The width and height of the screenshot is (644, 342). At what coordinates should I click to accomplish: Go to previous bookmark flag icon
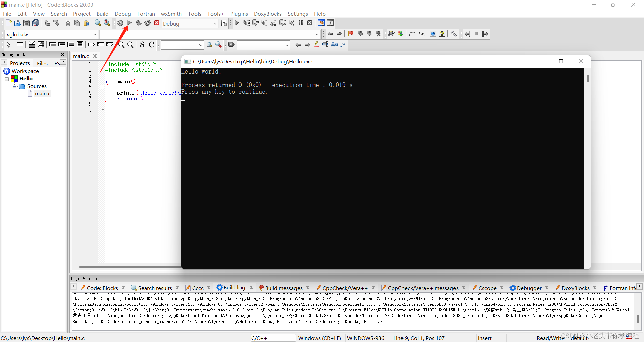pyautogui.click(x=360, y=33)
